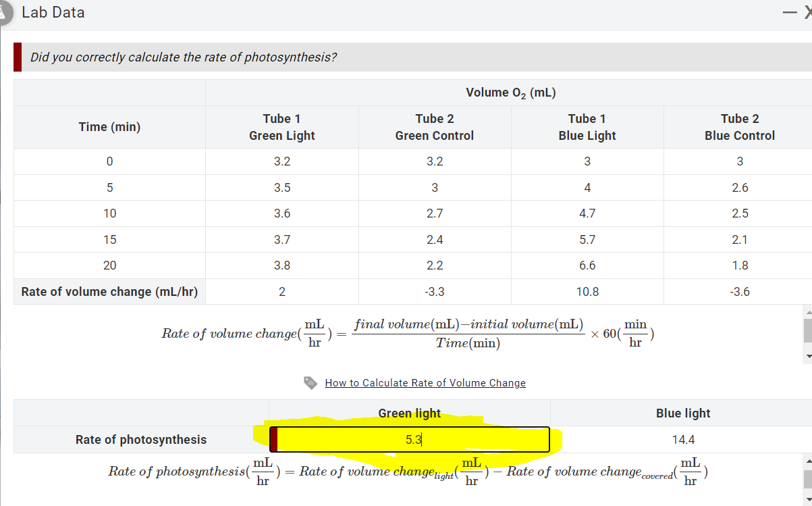The height and width of the screenshot is (506, 812).
Task: Click the up arrow of the formula scrollbar
Action: pyautogui.click(x=807, y=311)
